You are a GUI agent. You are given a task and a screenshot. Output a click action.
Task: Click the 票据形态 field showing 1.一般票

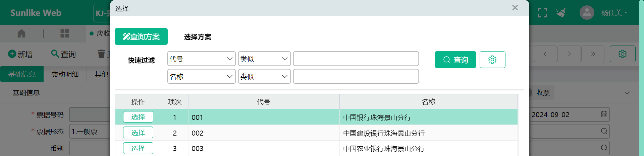[x=90, y=131]
